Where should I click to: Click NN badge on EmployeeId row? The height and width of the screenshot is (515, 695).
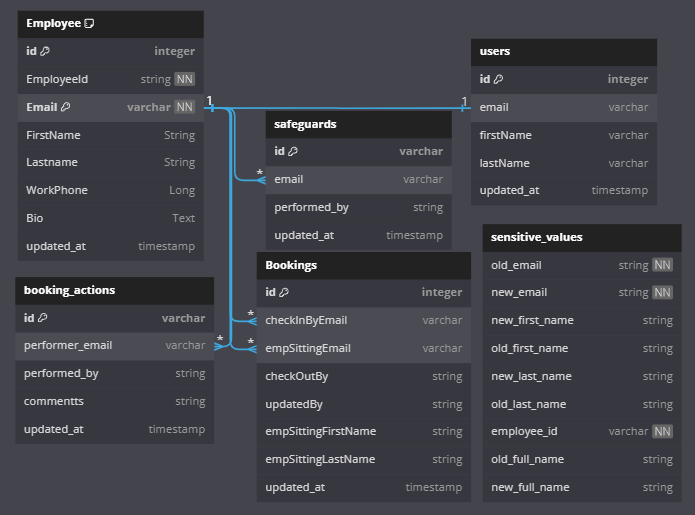[x=185, y=79]
